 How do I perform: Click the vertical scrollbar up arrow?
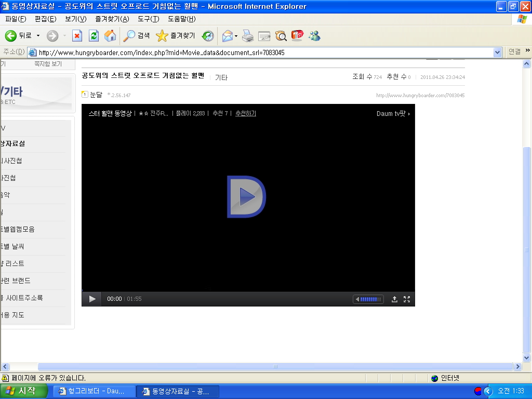coord(527,63)
